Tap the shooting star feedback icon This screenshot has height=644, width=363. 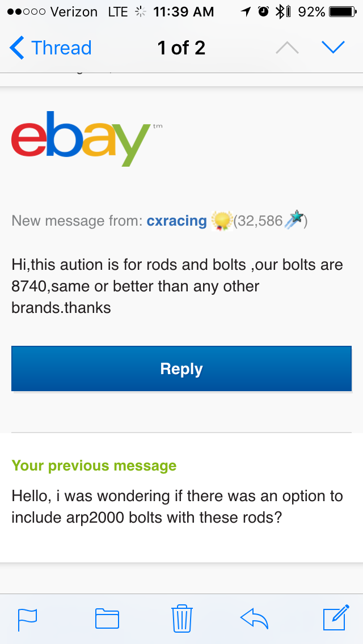[293, 220]
